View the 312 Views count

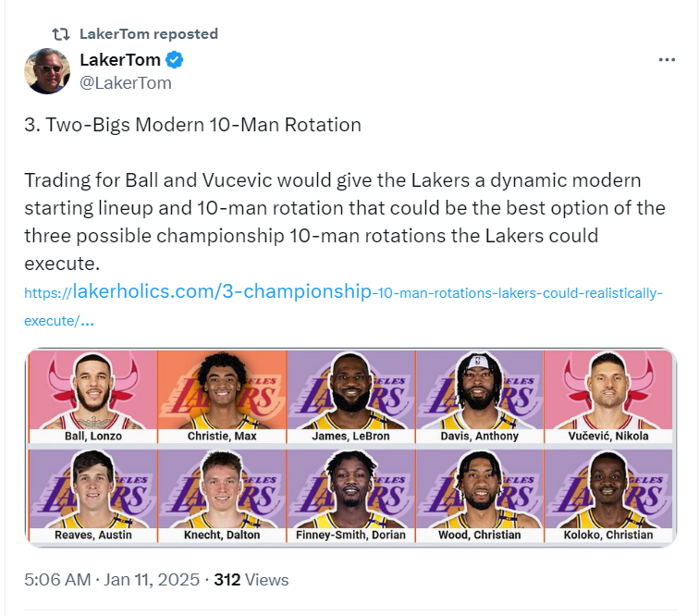click(x=251, y=580)
